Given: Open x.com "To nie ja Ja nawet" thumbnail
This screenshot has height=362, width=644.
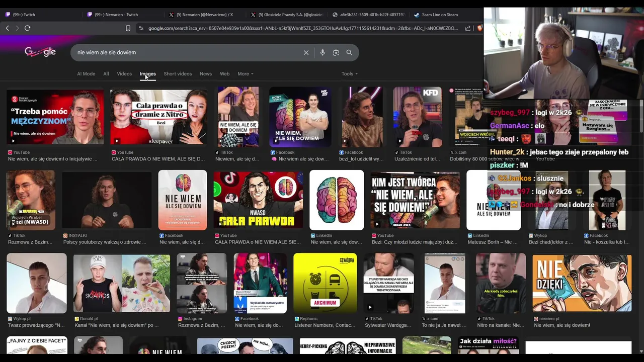Looking at the screenshot, I should pyautogui.click(x=445, y=283).
